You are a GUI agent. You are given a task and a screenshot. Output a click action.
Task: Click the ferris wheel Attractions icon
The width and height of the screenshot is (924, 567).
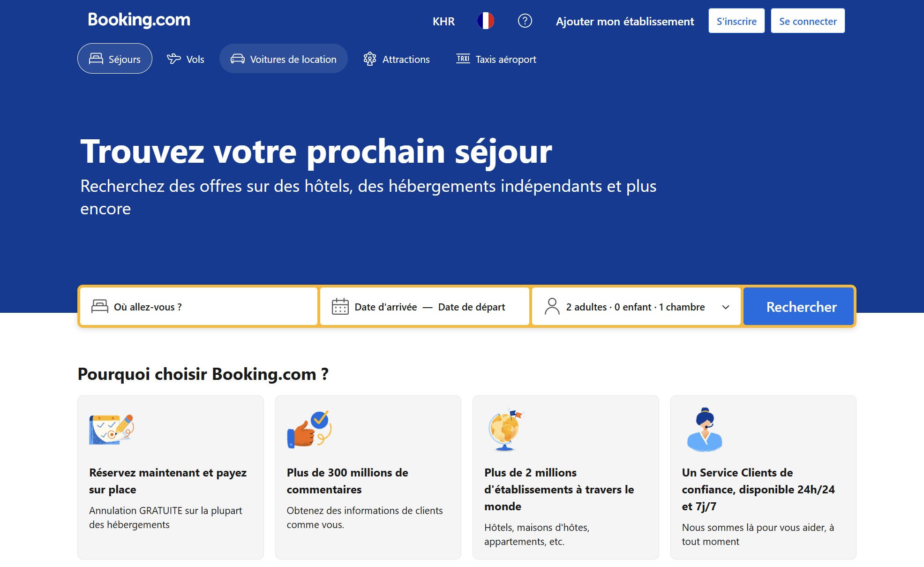pyautogui.click(x=370, y=59)
